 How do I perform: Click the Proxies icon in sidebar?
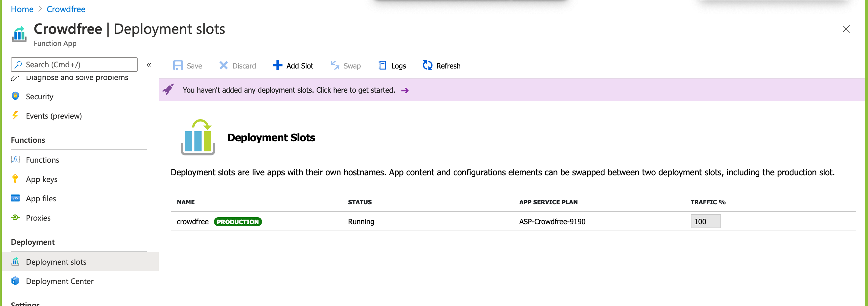tap(15, 217)
